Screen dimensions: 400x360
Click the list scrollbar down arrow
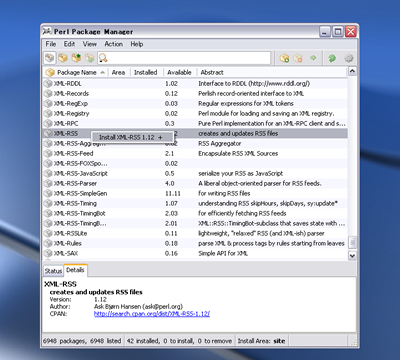tap(352, 256)
